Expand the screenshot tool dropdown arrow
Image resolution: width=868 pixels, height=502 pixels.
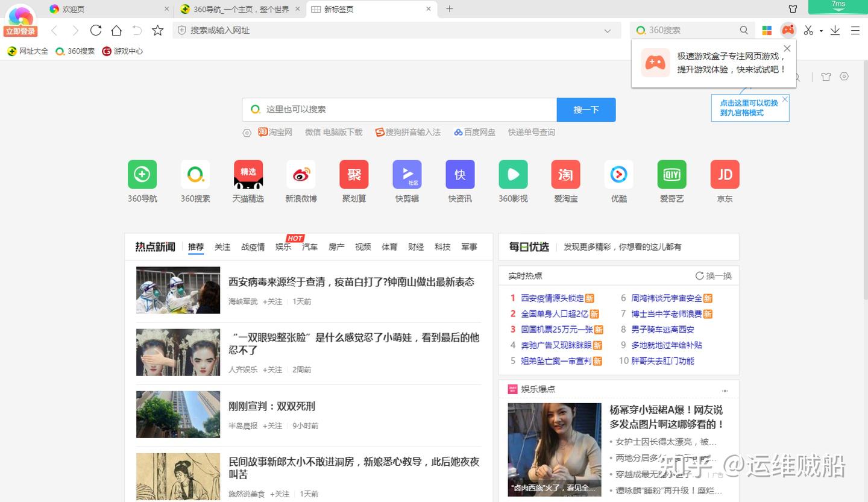pos(821,31)
